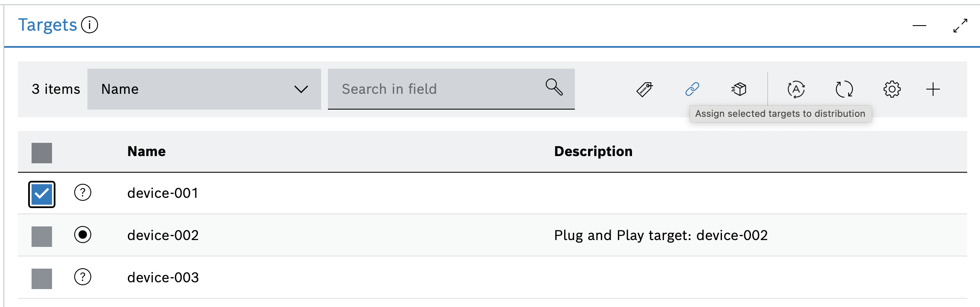Click the link icon to assign distribution

click(x=692, y=89)
